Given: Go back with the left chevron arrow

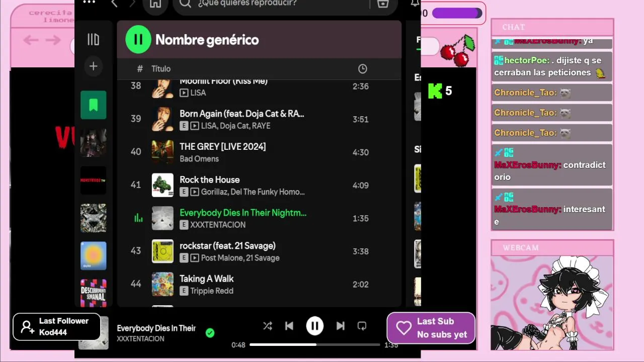Looking at the screenshot, I should (x=114, y=4).
